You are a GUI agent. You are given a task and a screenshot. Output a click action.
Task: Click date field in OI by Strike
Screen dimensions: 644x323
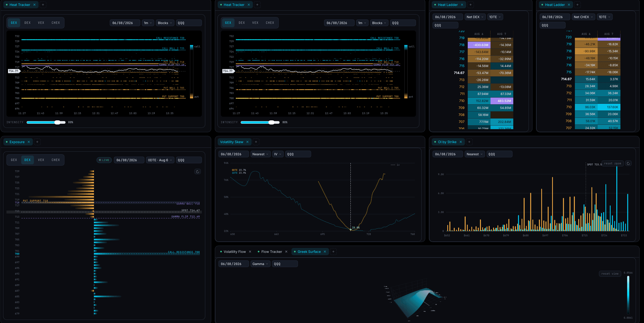point(448,154)
